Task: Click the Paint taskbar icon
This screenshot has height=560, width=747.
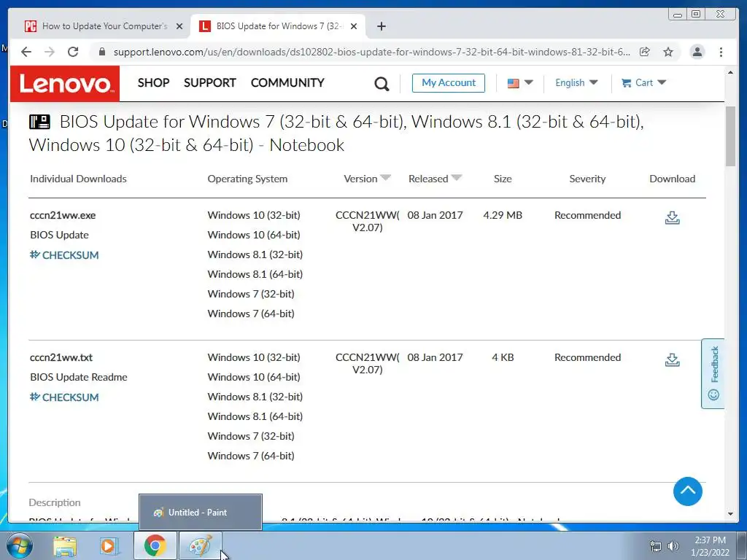Action: click(x=200, y=545)
